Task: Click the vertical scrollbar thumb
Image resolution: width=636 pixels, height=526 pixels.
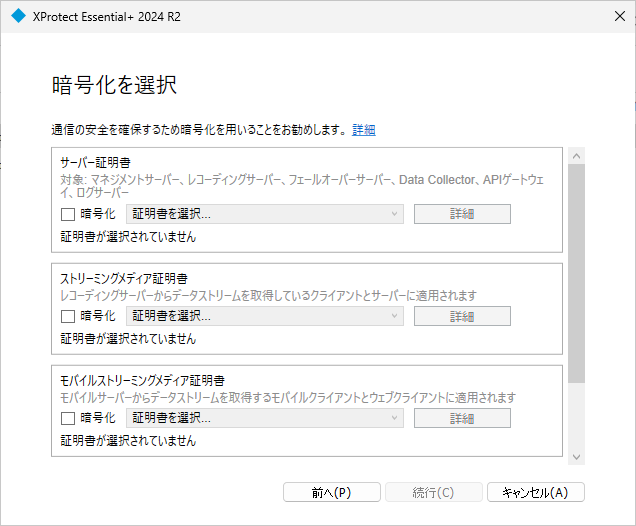Action: click(576, 273)
